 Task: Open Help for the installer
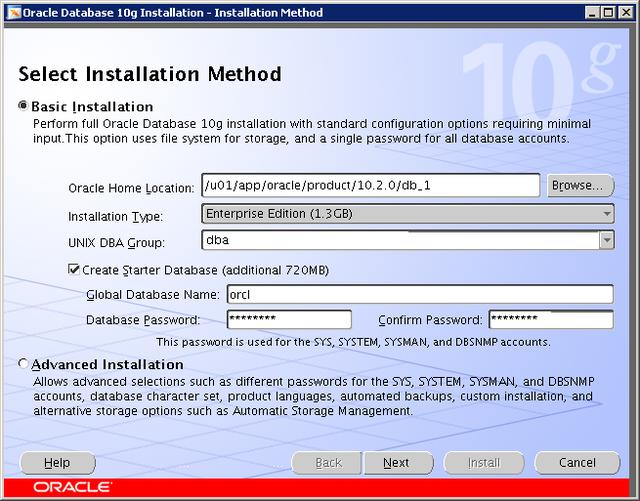(x=58, y=463)
